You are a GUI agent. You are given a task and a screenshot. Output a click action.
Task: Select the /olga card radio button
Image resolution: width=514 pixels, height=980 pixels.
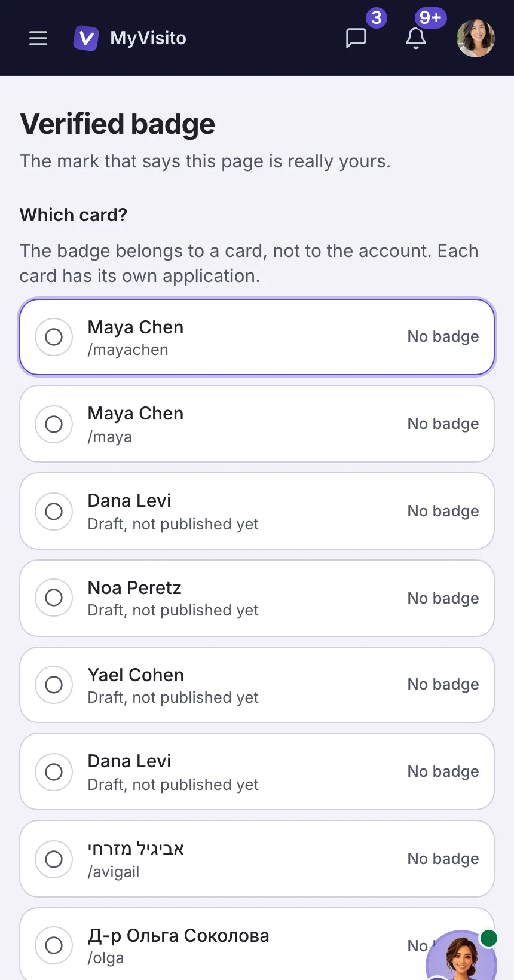click(54, 945)
